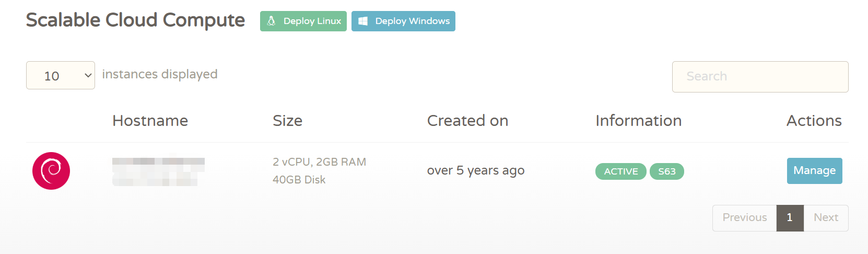Go to the Next page
The width and height of the screenshot is (868, 254).
(x=826, y=218)
